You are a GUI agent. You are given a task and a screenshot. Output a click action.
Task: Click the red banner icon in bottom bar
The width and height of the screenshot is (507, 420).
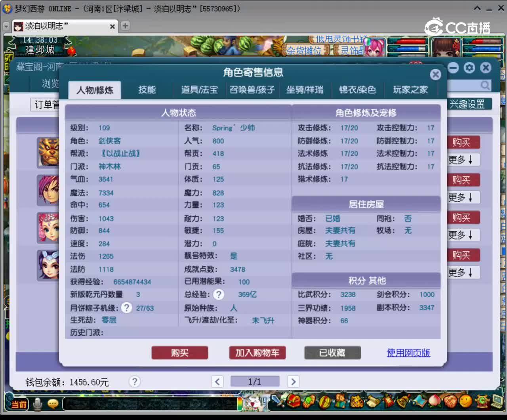point(388,401)
